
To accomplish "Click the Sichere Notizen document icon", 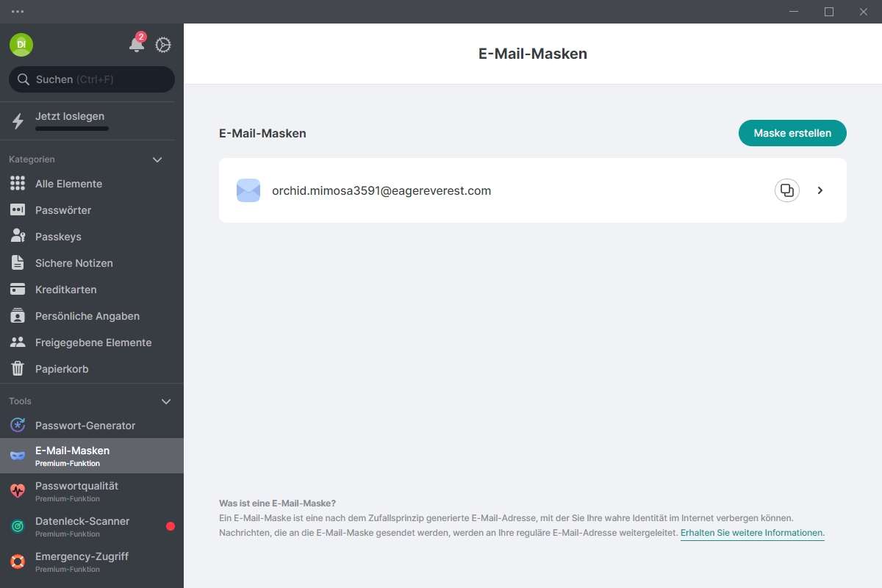I will tap(18, 263).
